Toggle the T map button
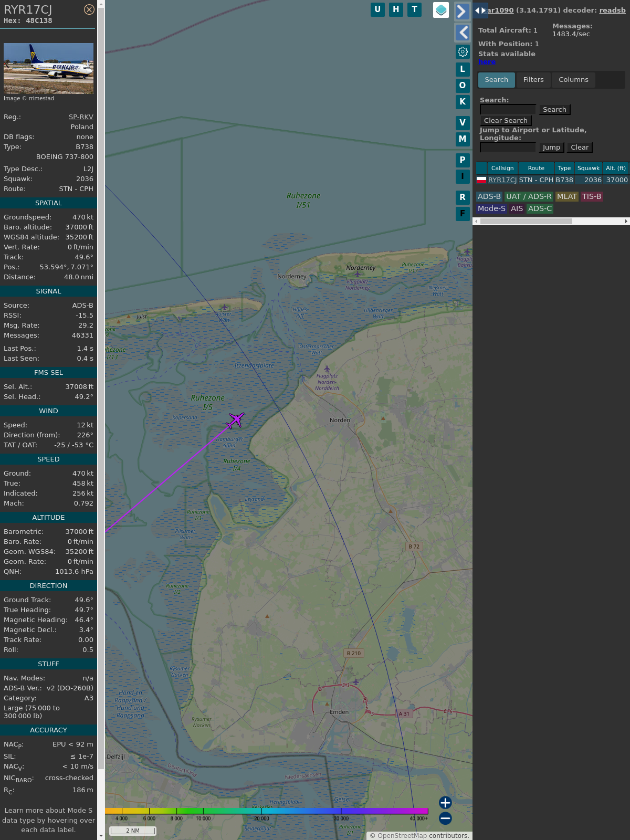The width and height of the screenshot is (630, 840). coord(415,9)
